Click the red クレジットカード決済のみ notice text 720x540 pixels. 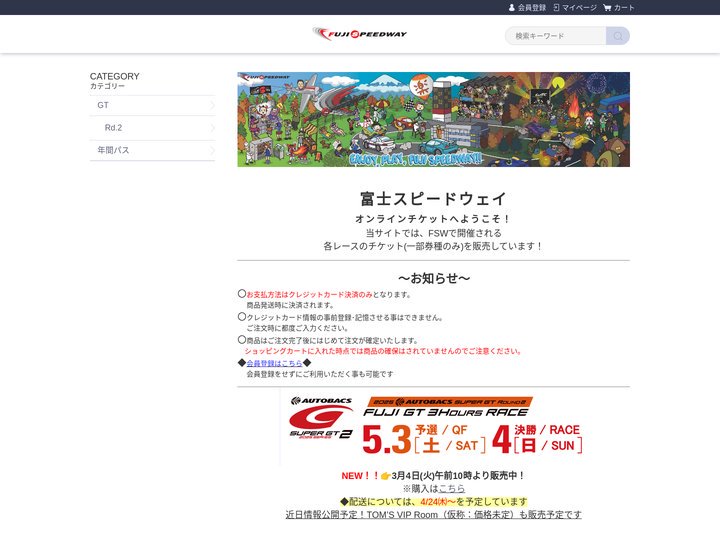pyautogui.click(x=309, y=295)
